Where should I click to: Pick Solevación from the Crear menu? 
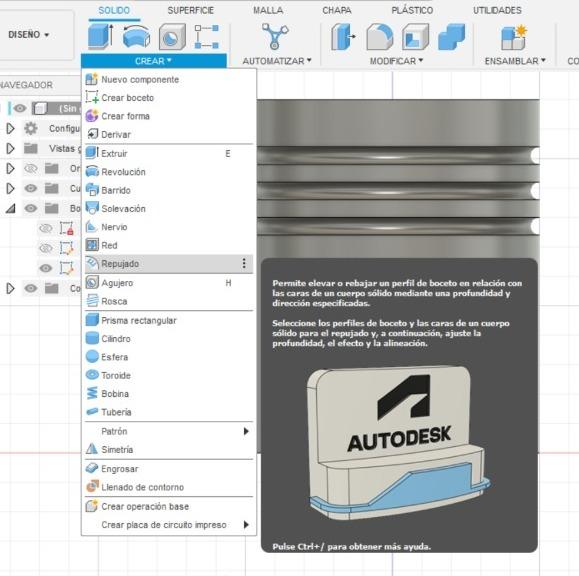(169, 209)
